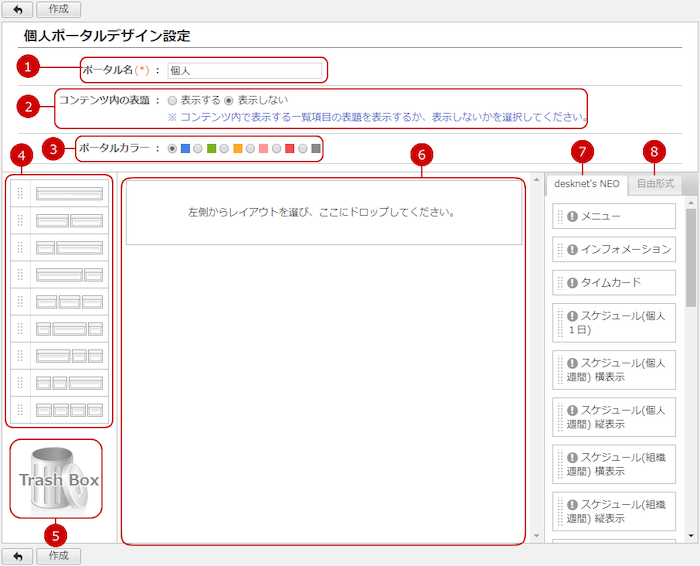Click the Trash Box icon

pyautogui.click(x=57, y=479)
